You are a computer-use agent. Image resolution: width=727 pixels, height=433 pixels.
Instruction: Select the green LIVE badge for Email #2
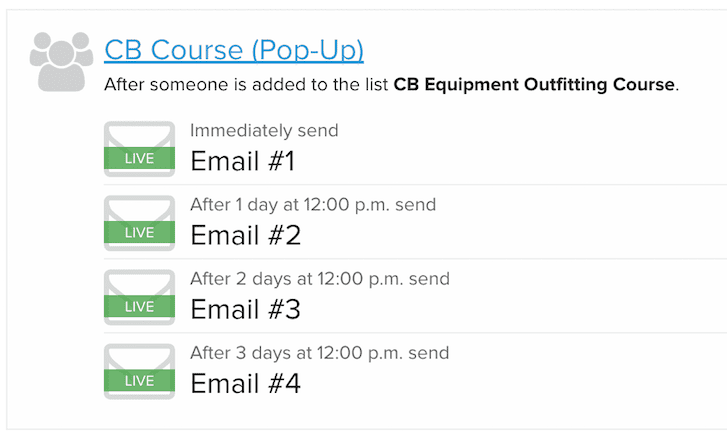(140, 232)
